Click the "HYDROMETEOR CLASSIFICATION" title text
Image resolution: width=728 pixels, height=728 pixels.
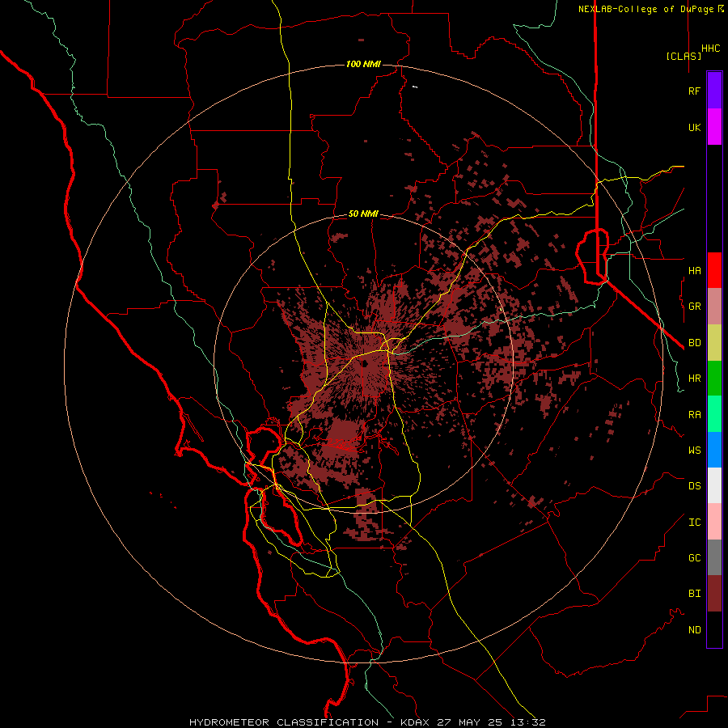coord(284,722)
